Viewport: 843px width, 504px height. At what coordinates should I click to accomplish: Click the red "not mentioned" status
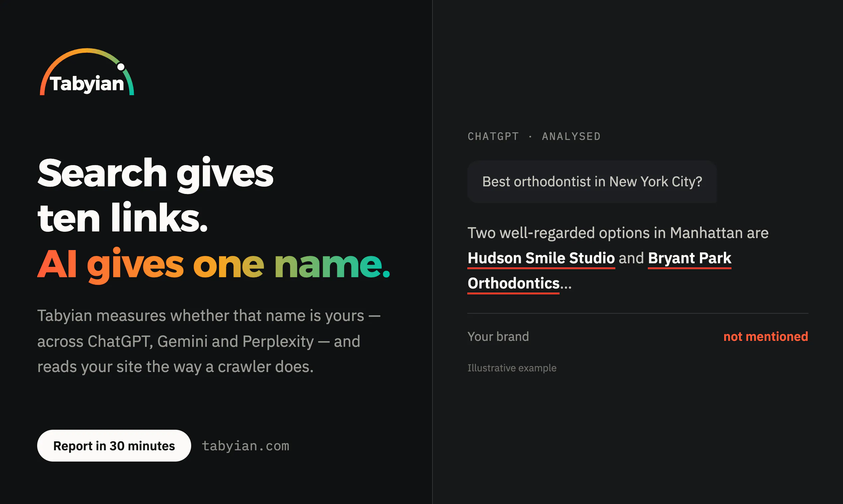click(765, 337)
